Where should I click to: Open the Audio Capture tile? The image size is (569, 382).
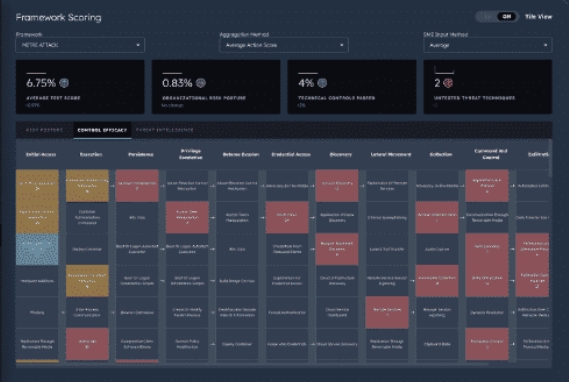coord(437,249)
